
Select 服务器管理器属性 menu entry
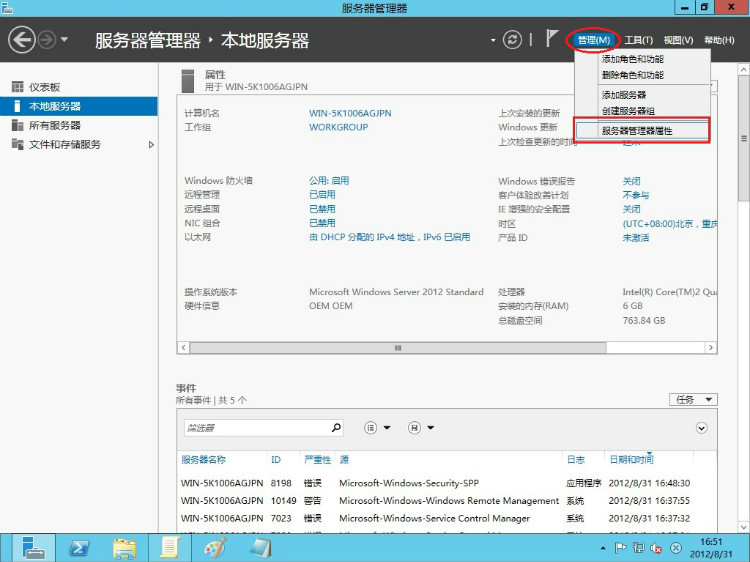pyautogui.click(x=642, y=131)
